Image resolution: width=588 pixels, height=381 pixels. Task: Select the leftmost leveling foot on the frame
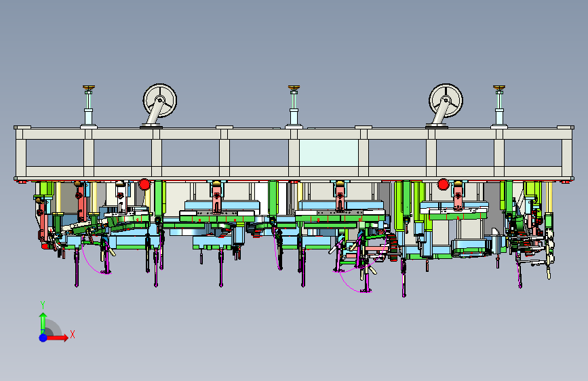point(89,107)
